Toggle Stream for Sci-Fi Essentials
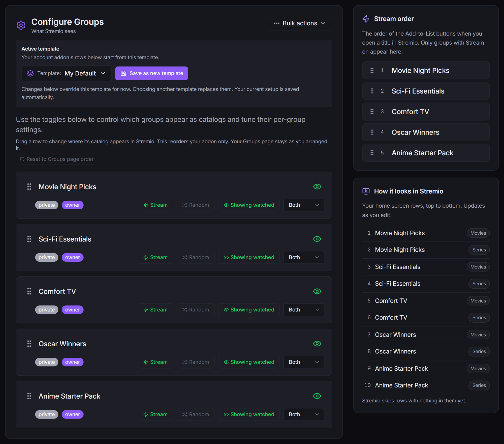 [x=155, y=257]
